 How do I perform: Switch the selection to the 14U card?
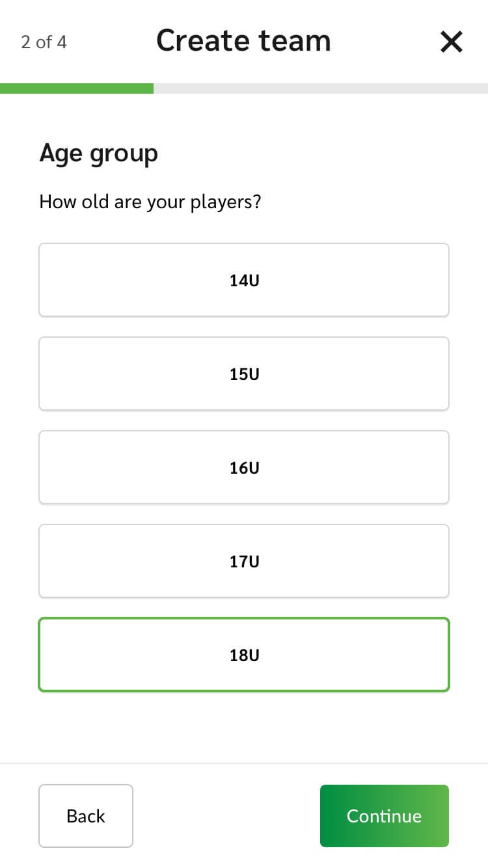(x=244, y=280)
